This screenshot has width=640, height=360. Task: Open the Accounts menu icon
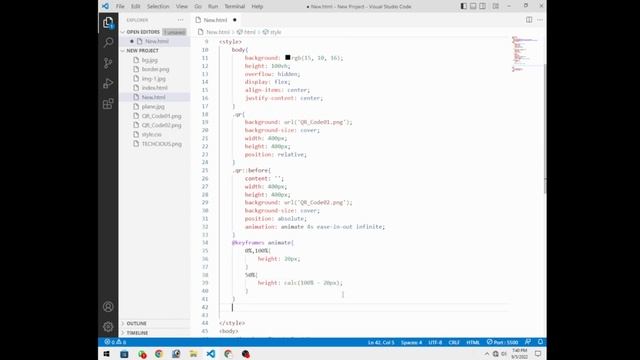pos(108,307)
